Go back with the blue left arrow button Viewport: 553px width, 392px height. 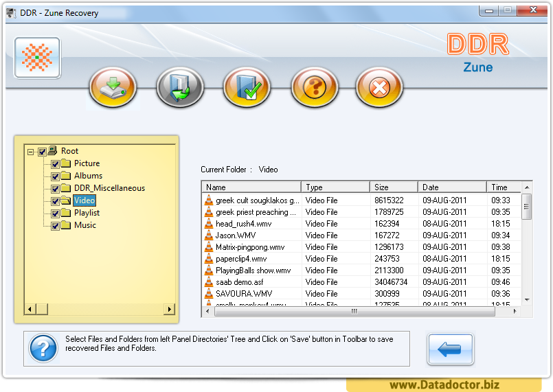pos(451,349)
